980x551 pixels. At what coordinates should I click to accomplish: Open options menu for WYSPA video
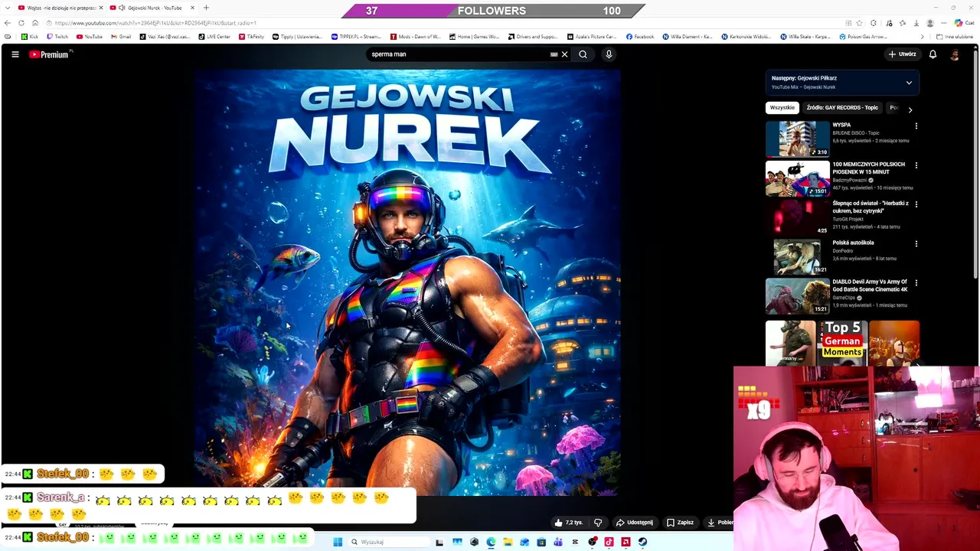click(916, 126)
